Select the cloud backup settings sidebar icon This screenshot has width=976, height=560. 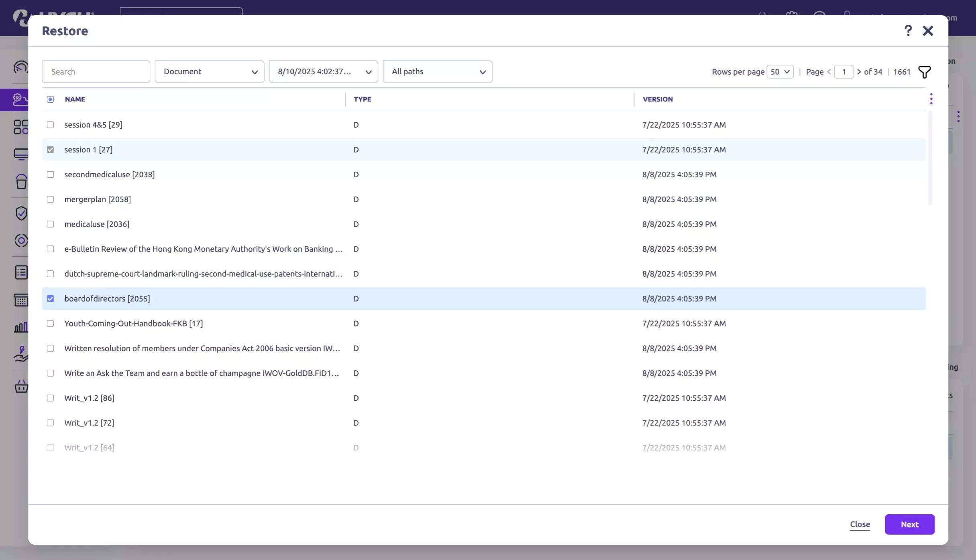21,99
